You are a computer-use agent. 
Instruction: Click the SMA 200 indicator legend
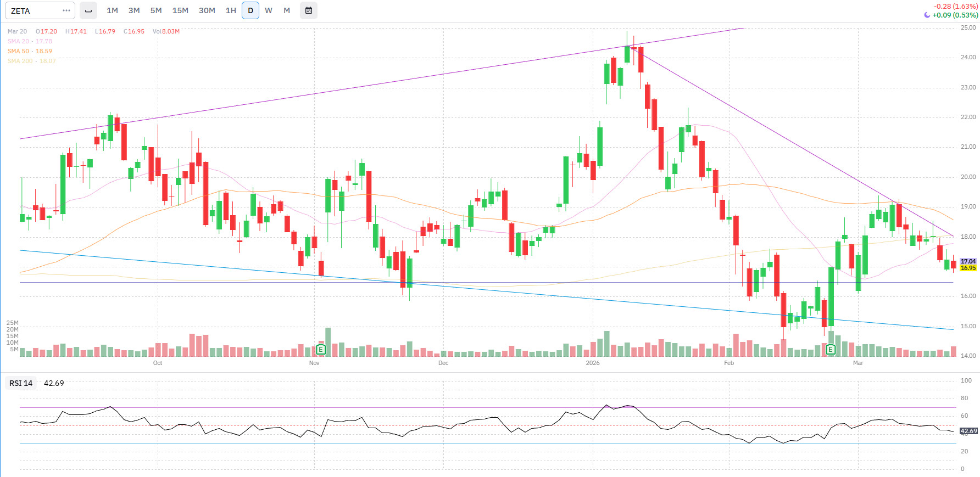pos(31,61)
